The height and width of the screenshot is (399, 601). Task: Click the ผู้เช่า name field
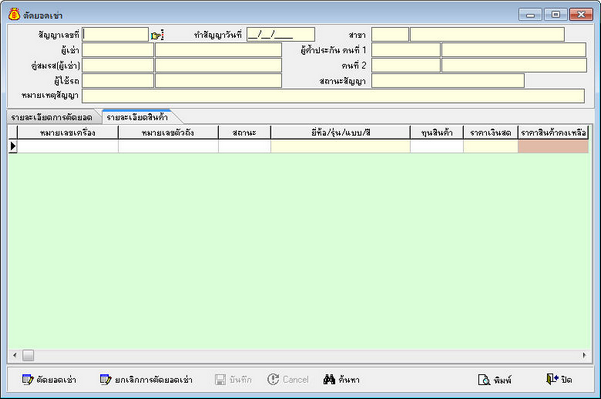(x=218, y=50)
